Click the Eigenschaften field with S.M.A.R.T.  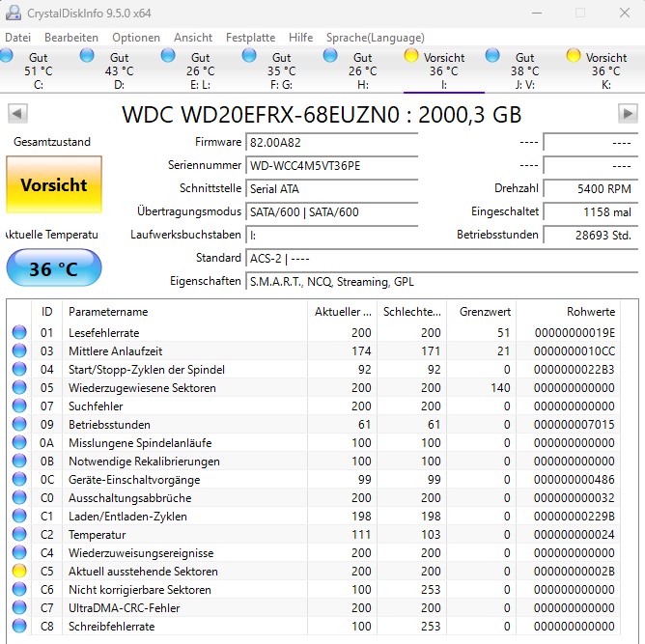tap(442, 282)
